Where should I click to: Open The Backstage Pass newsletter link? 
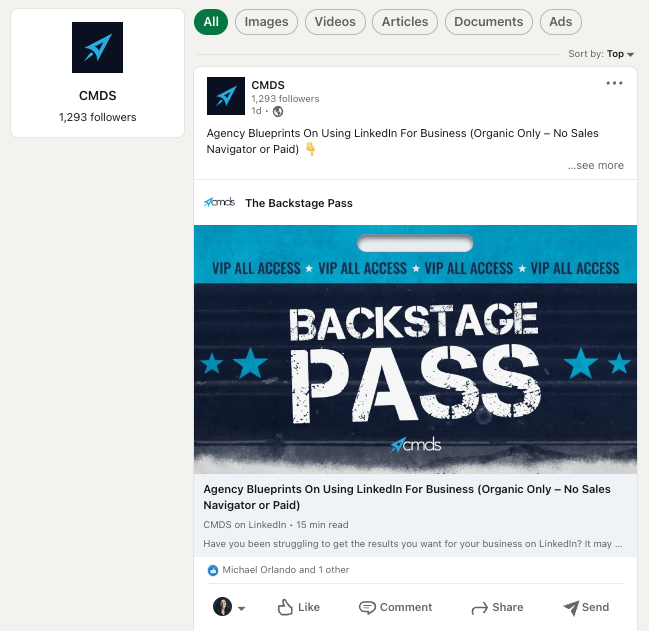click(299, 203)
